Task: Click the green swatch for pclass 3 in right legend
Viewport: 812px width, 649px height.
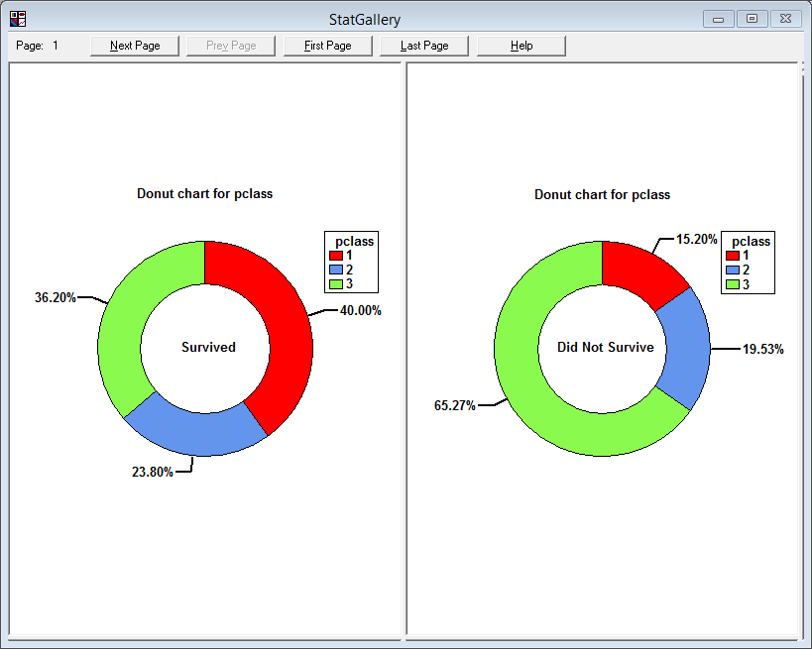Action: (x=731, y=281)
